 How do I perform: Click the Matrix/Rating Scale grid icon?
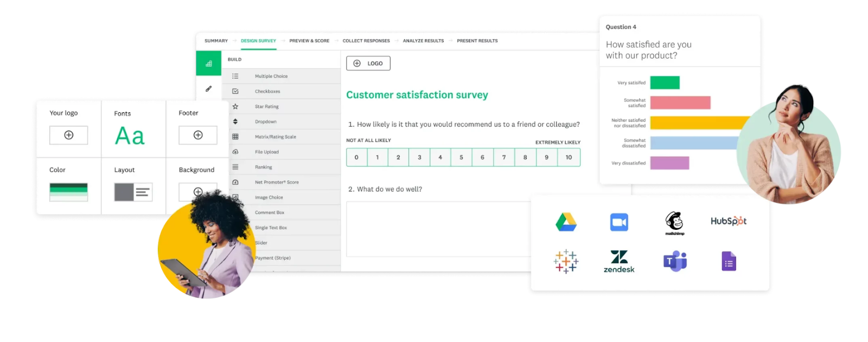tap(235, 137)
